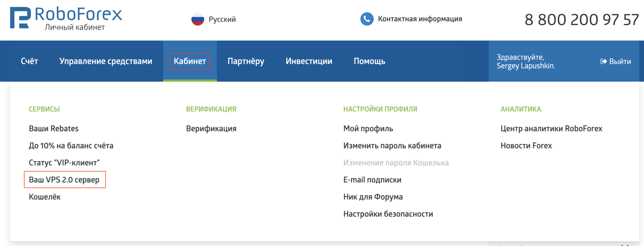Open Новости Forex
644x246 pixels.
tap(526, 146)
